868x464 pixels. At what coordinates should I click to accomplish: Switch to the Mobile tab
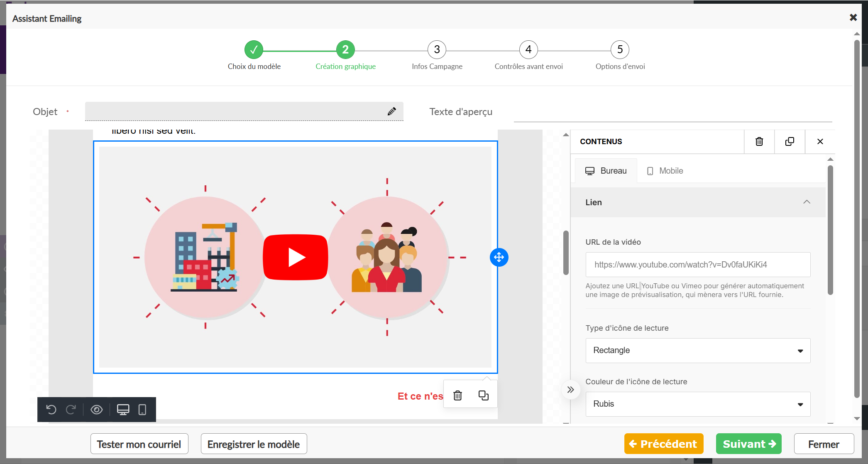pos(665,171)
